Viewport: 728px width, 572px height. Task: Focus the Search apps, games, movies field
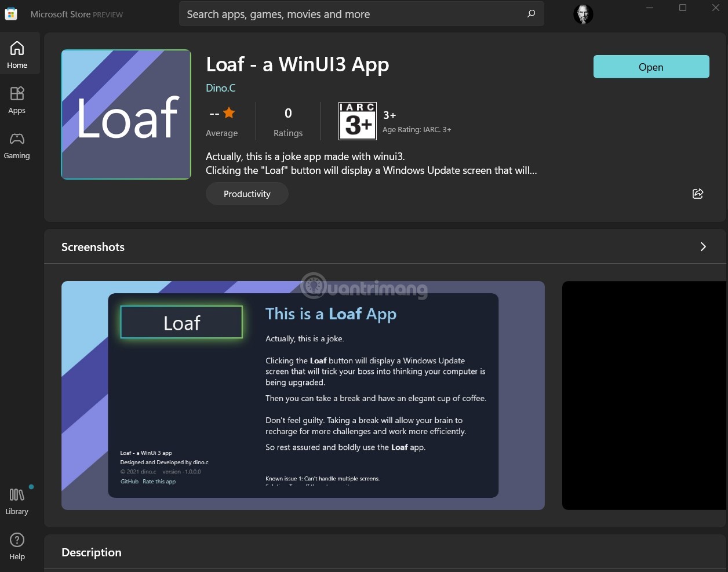362,14
